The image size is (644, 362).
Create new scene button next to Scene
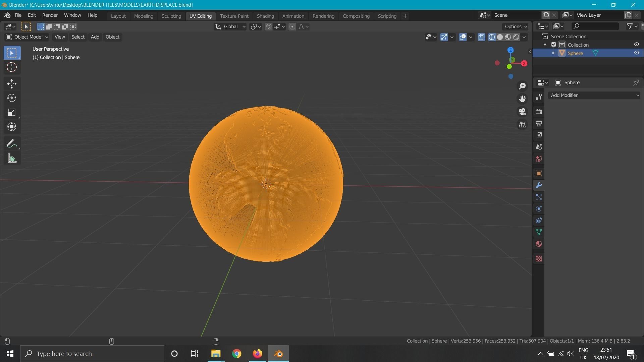(546, 15)
